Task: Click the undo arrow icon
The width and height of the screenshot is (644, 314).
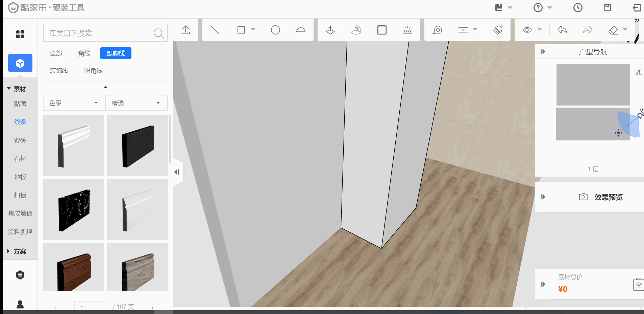Action: (562, 30)
